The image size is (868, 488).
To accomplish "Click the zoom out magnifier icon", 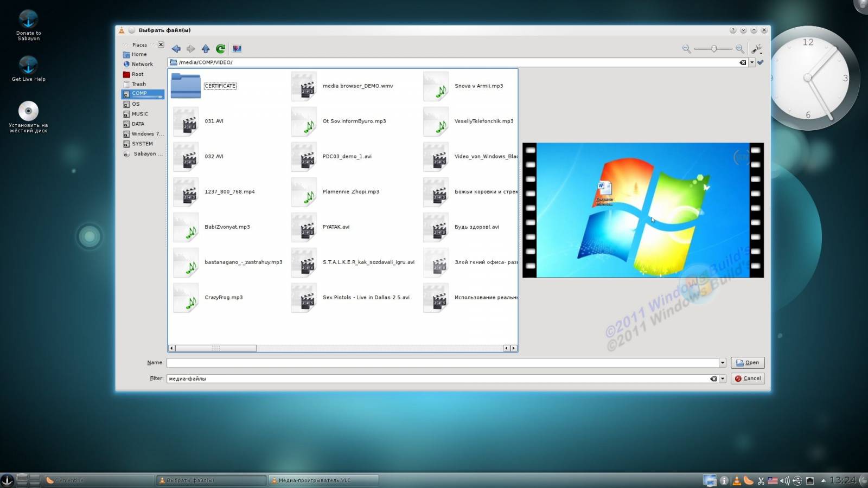I will point(686,49).
